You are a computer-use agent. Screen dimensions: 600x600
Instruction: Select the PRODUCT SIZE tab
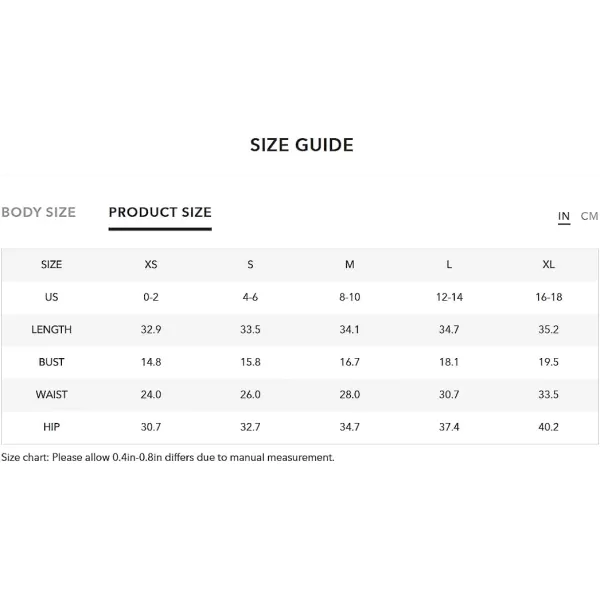[160, 212]
